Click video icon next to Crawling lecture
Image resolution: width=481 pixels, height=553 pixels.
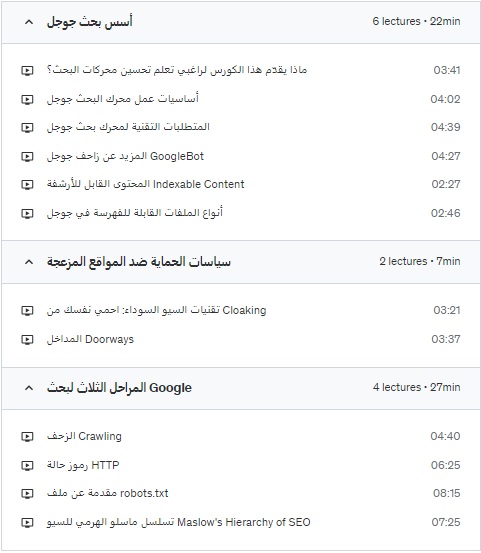27,437
